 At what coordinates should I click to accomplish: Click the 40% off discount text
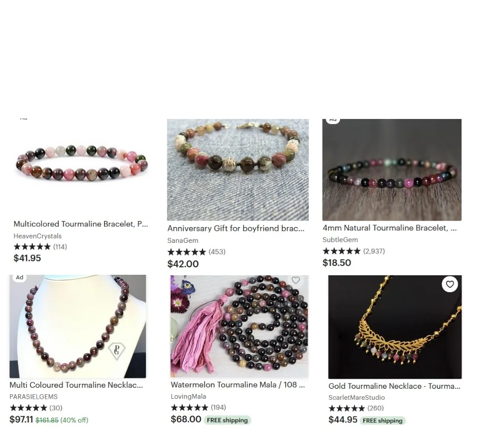74,420
